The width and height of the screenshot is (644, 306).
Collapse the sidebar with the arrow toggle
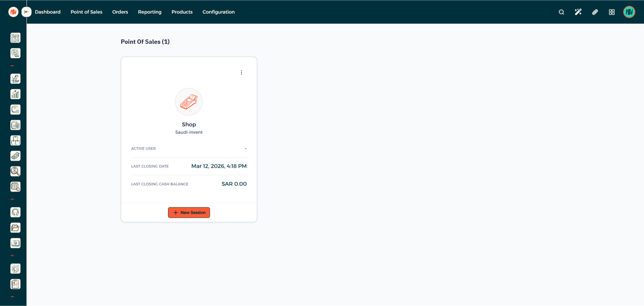27,12
